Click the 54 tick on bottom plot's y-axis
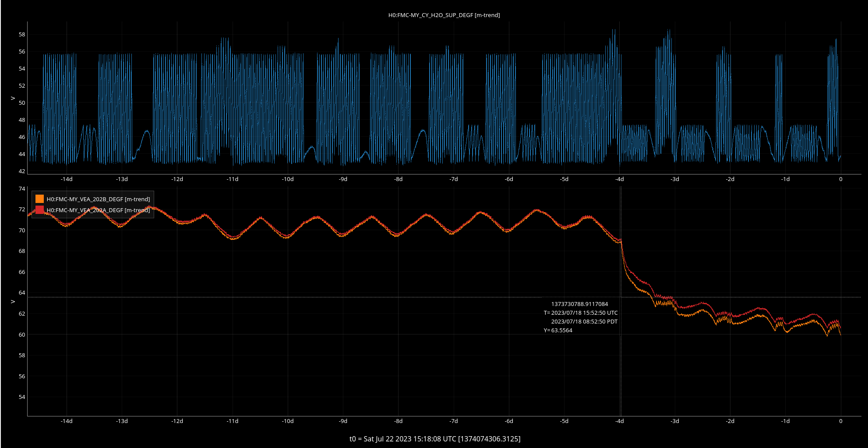The width and height of the screenshot is (868, 448). click(22, 397)
